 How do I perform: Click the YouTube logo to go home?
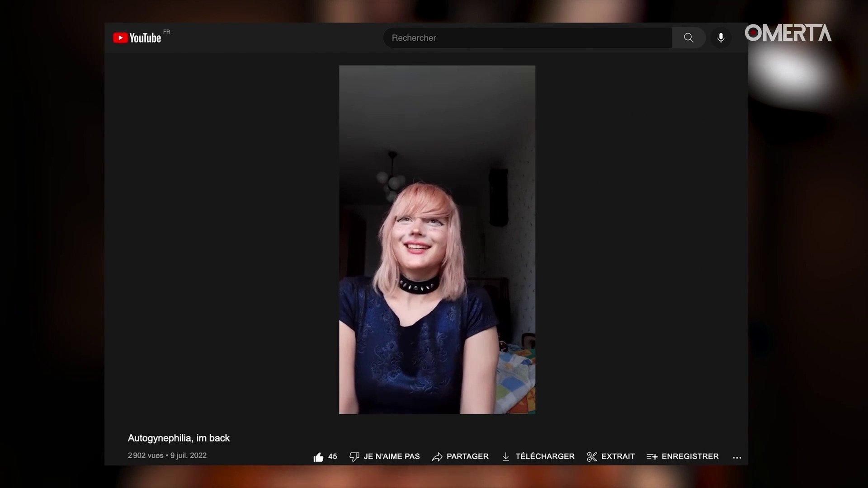(137, 38)
